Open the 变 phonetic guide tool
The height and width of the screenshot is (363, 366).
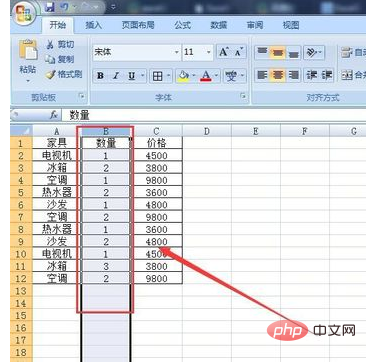(x=231, y=76)
